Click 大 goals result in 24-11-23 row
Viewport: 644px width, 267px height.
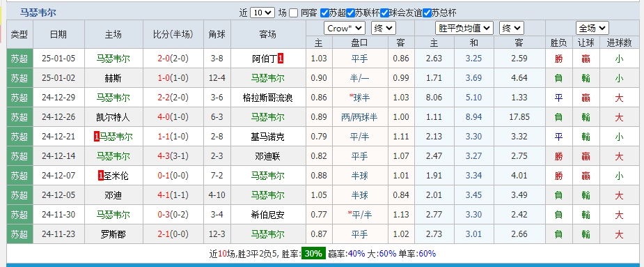tap(619, 234)
